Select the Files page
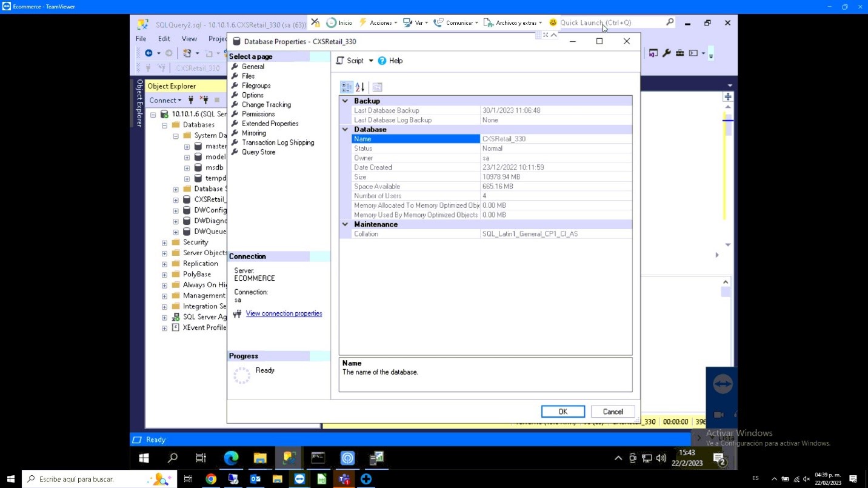 [x=248, y=76]
